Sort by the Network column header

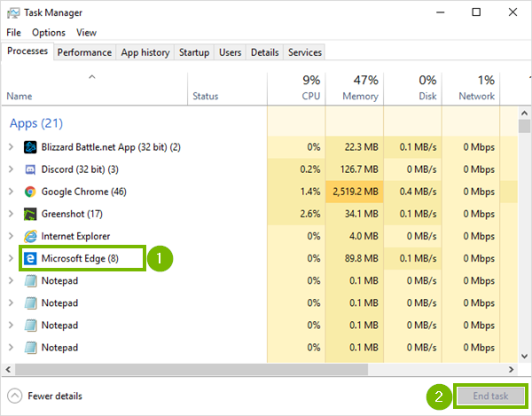tap(471, 88)
